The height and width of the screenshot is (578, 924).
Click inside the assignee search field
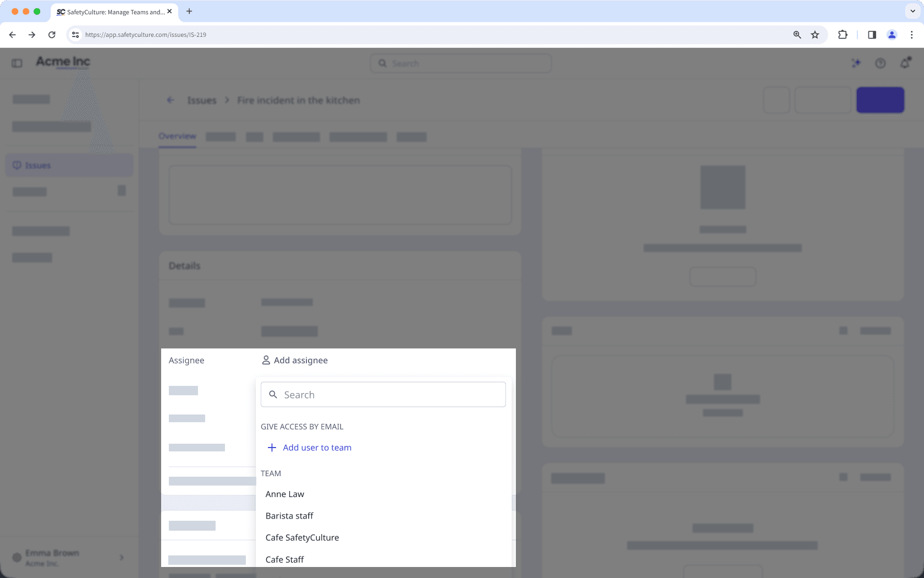click(383, 394)
